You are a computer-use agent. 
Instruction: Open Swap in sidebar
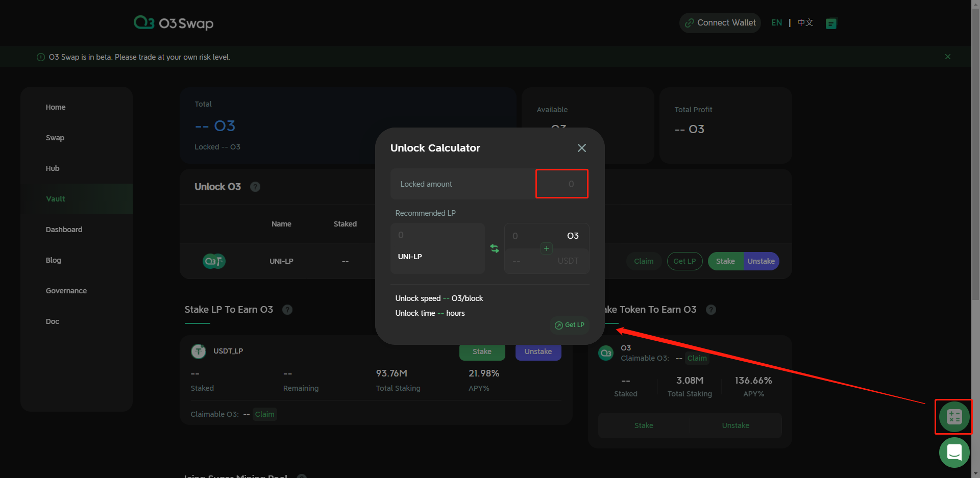(x=55, y=138)
